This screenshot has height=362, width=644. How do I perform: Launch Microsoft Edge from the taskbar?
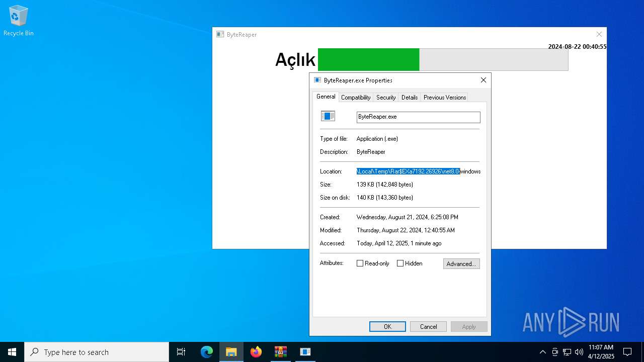pyautogui.click(x=207, y=352)
